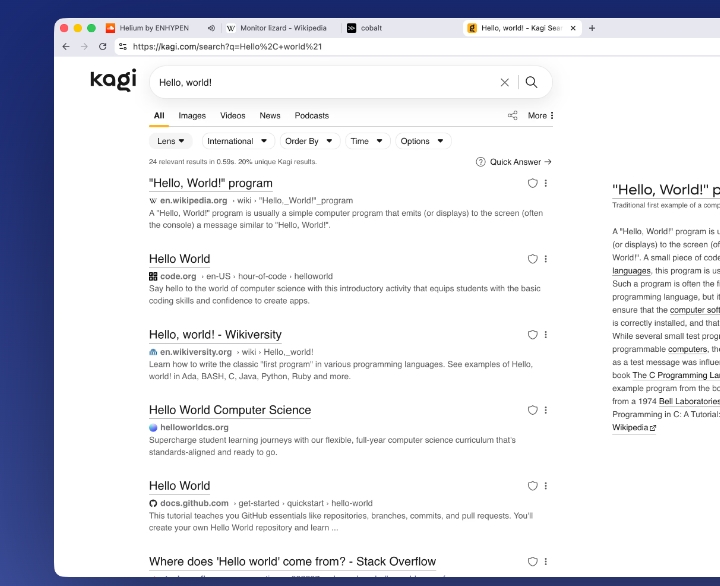Open the "Hello, World!" program result link
Viewport: 720px width, 586px height.
click(x=211, y=183)
